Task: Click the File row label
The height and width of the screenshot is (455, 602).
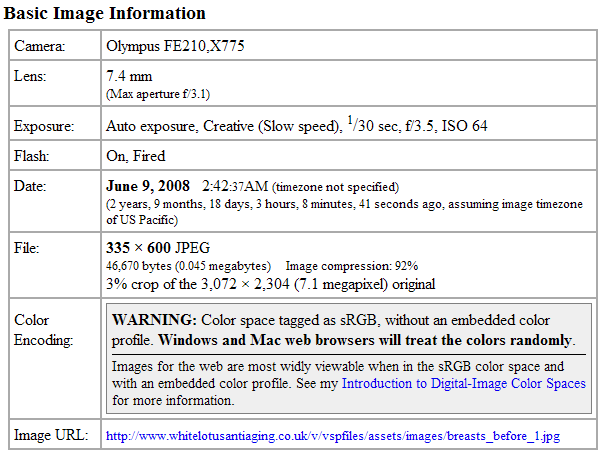Action: point(28,247)
